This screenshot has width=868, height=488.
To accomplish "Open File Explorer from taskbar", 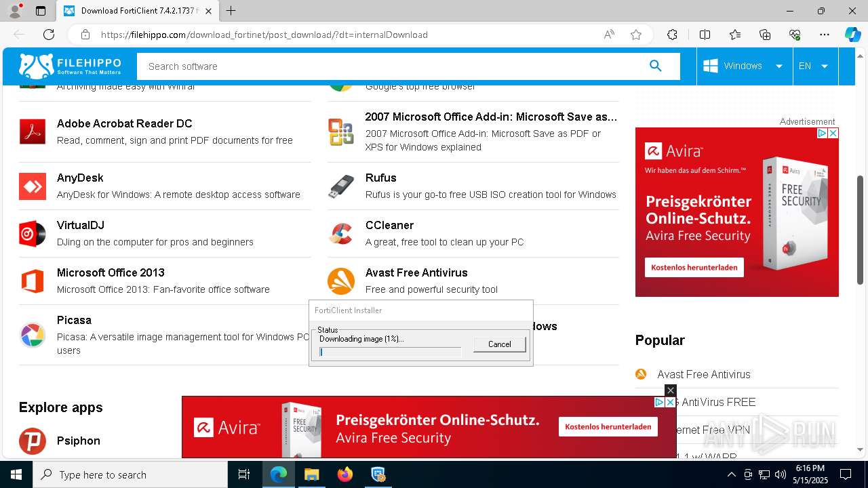I will point(311,474).
